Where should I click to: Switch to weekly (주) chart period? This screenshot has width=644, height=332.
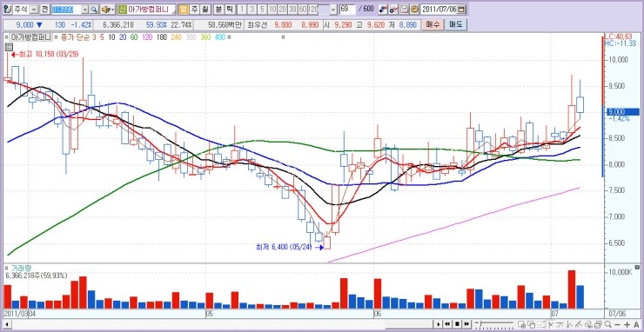pyautogui.click(x=194, y=9)
